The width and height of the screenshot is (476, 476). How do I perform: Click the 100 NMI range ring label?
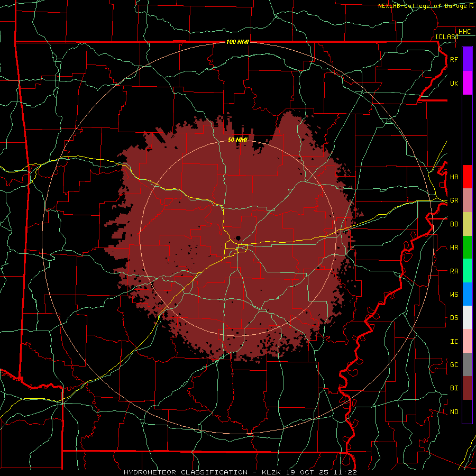click(237, 42)
